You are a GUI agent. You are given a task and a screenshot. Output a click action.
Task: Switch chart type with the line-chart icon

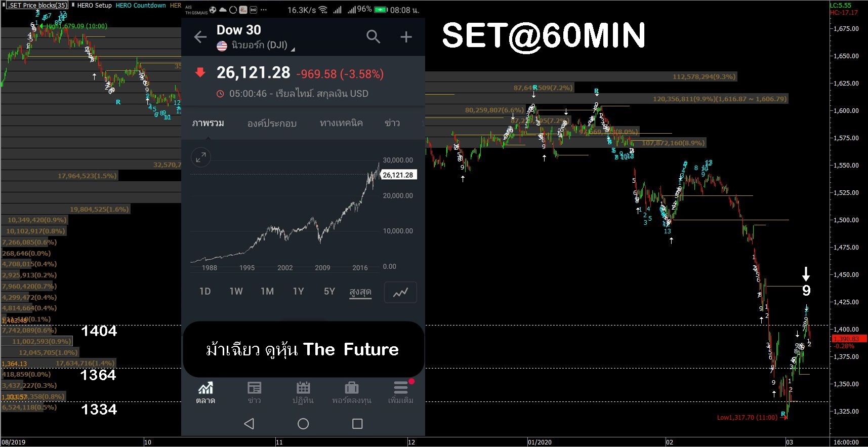401,292
